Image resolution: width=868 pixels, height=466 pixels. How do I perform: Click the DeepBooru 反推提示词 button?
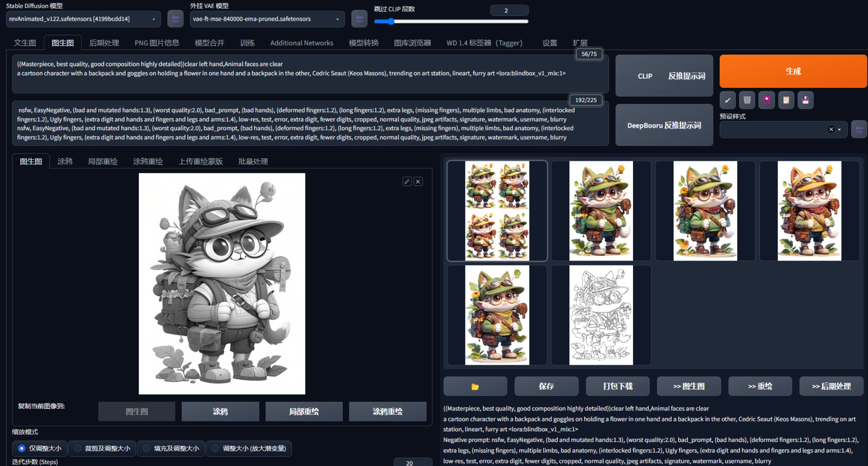point(664,125)
